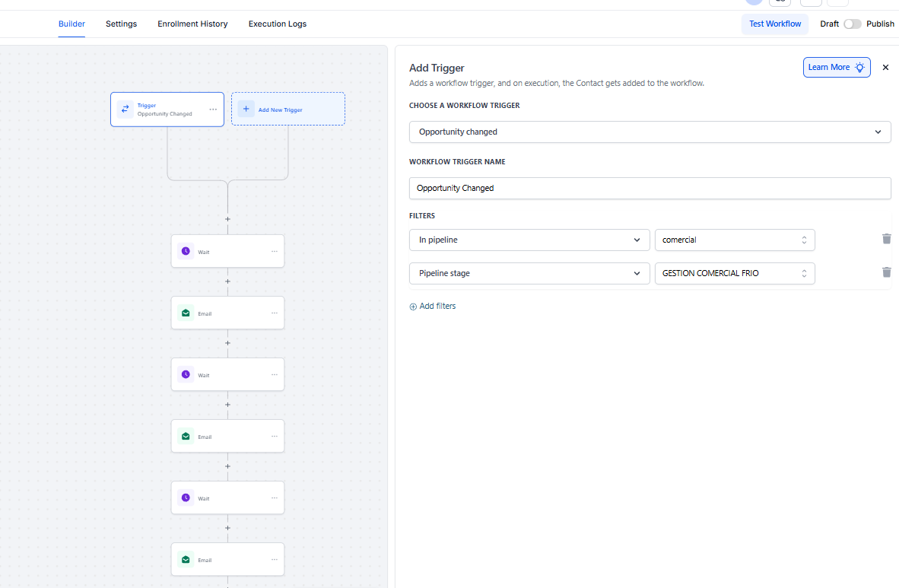Viewport: 899px width, 588px height.
Task: Click the first Email step envelope icon
Action: tap(186, 313)
